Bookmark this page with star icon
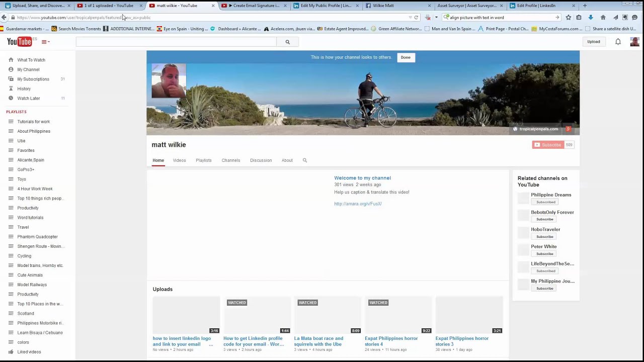 pos(568,18)
